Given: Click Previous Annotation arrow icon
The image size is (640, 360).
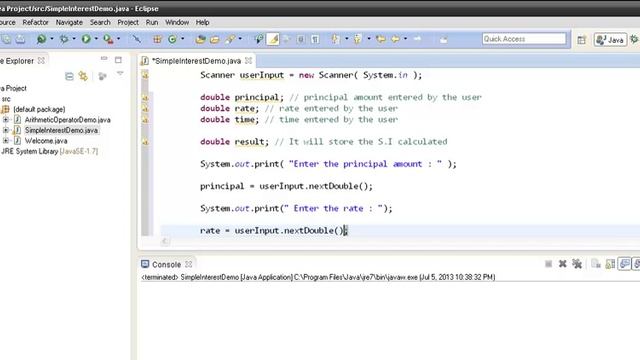Looking at the screenshot, I should click(x=358, y=39).
